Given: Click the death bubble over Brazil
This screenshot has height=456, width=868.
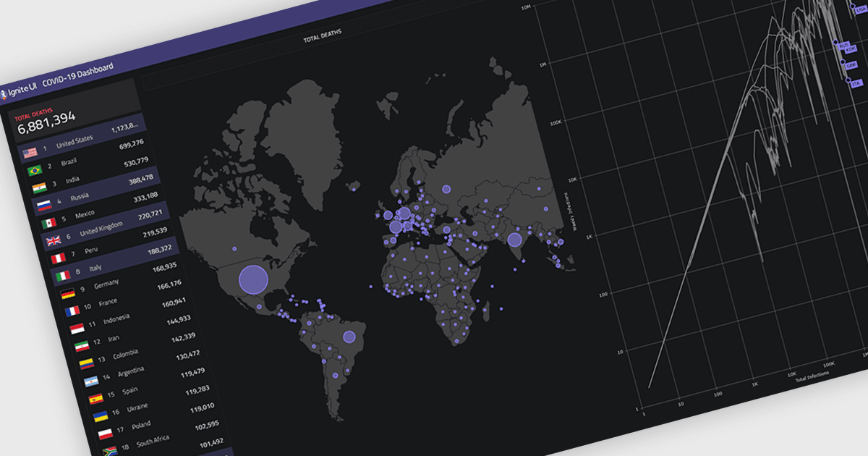Looking at the screenshot, I should tap(349, 337).
